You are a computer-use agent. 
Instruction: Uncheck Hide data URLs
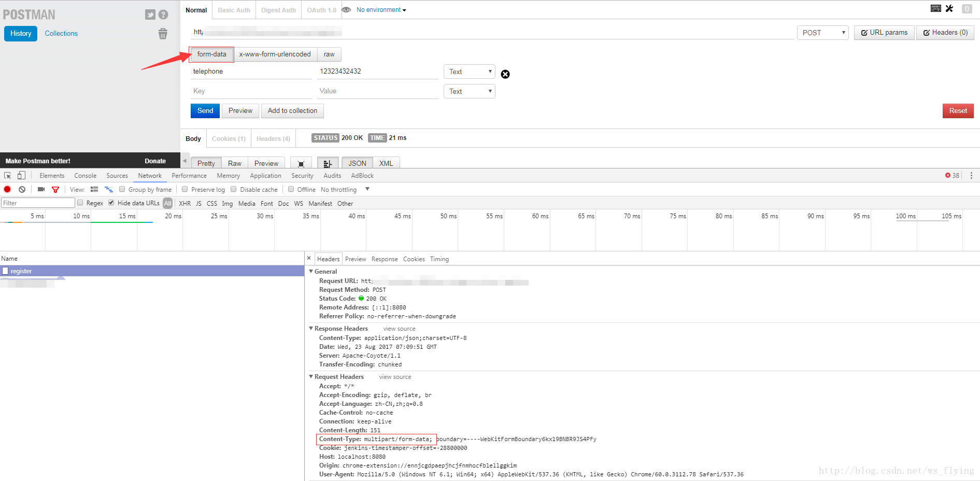[111, 203]
